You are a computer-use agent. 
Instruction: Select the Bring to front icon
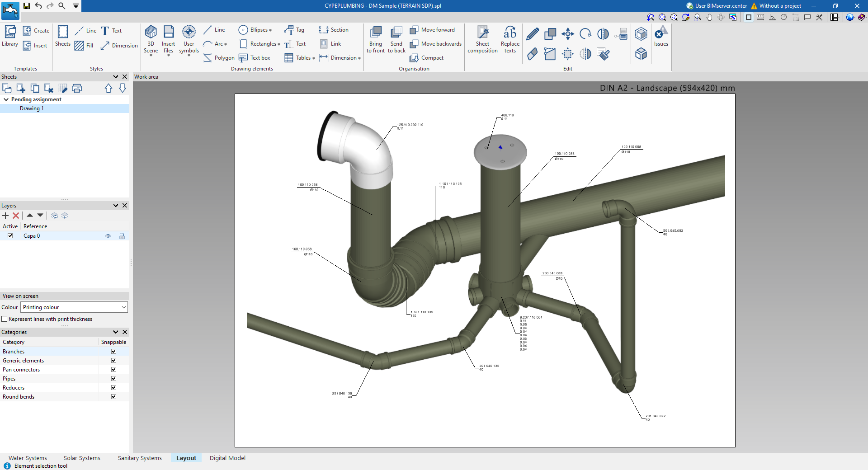[x=375, y=33]
